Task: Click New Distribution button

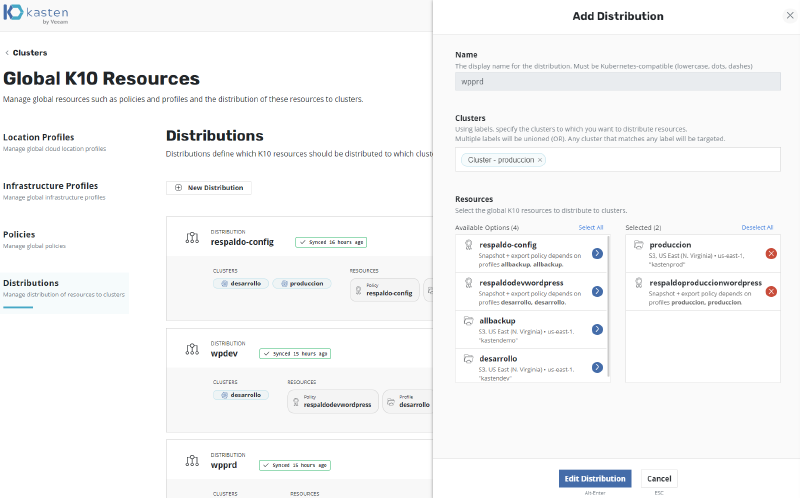Action: pyautogui.click(x=209, y=188)
